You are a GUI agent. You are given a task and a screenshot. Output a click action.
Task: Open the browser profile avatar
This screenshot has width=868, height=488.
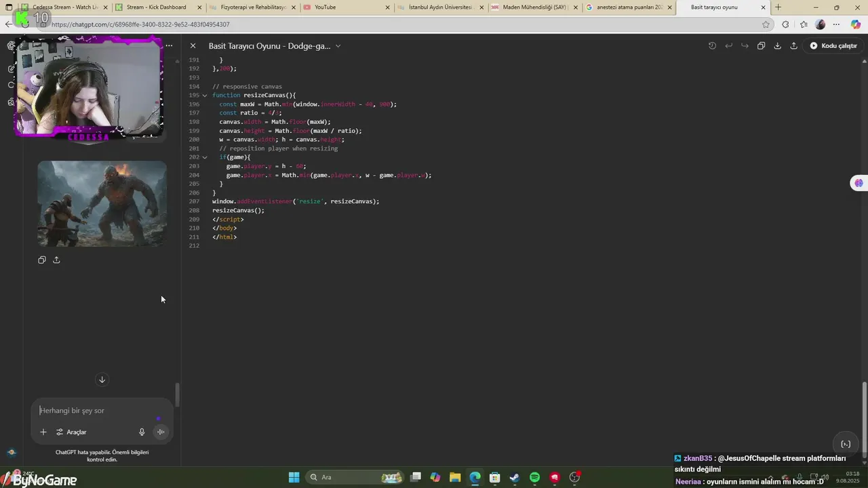[821, 24]
